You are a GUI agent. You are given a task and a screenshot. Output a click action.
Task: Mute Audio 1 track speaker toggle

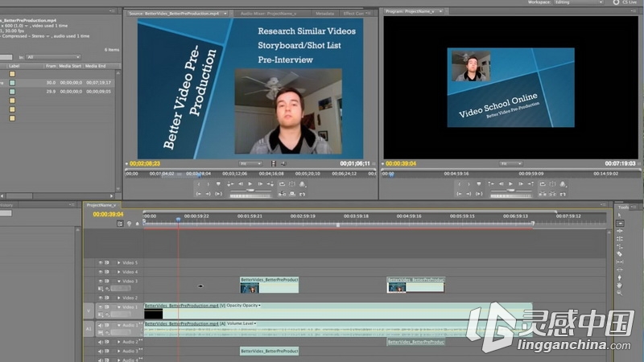point(100,325)
